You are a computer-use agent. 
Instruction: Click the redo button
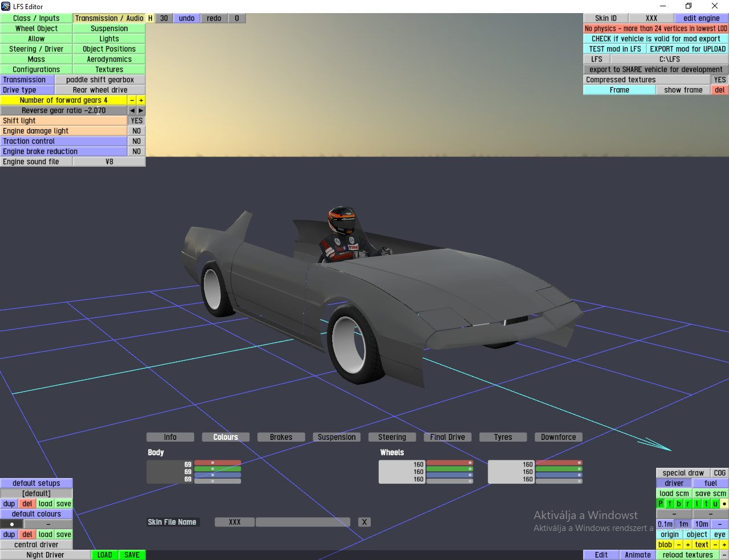tap(214, 18)
